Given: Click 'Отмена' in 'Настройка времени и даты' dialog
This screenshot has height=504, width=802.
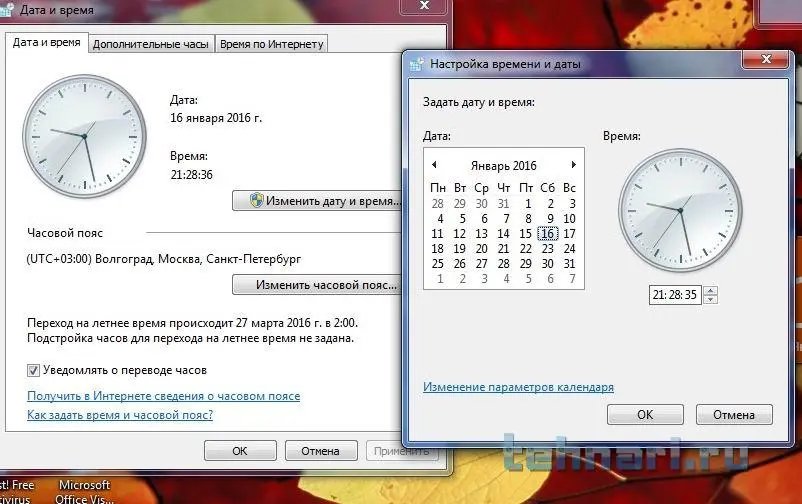Looking at the screenshot, I should click(x=734, y=414).
